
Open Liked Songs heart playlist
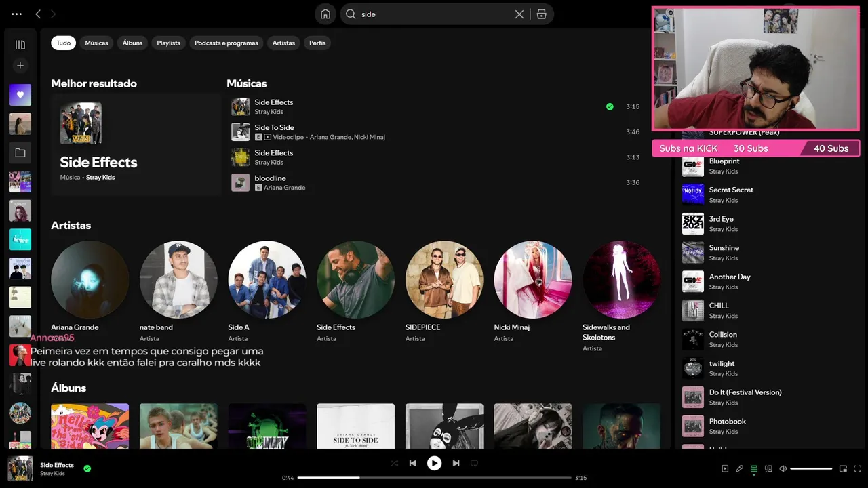[20, 95]
